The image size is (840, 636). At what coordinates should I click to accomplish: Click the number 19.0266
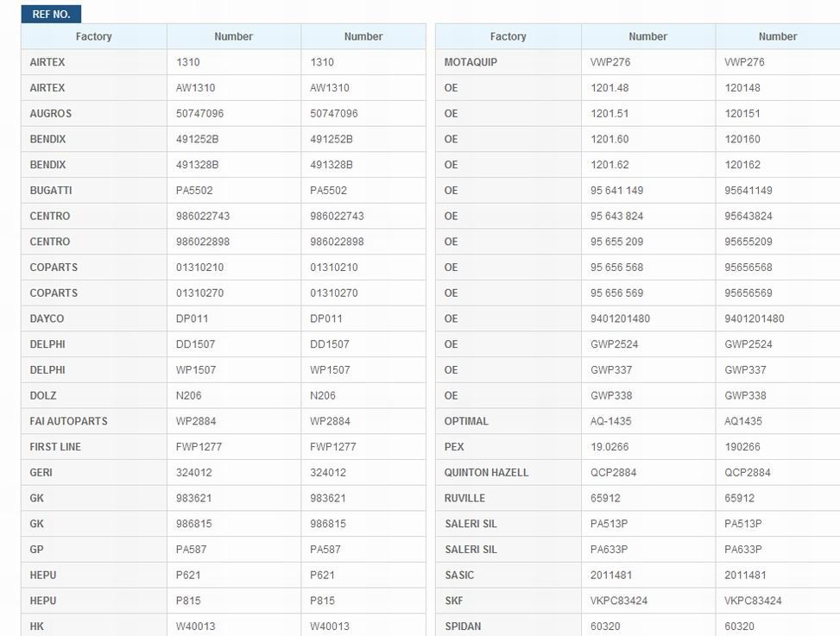pos(609,447)
